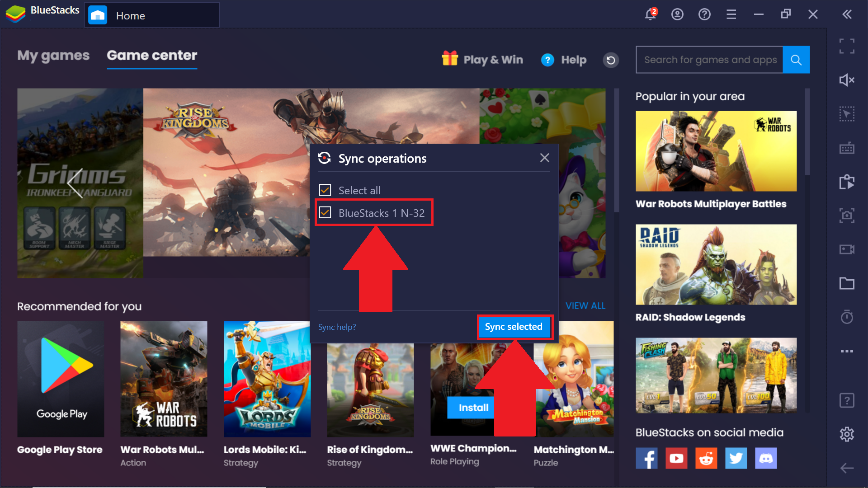Open Fishing Clash popular card

click(x=716, y=375)
